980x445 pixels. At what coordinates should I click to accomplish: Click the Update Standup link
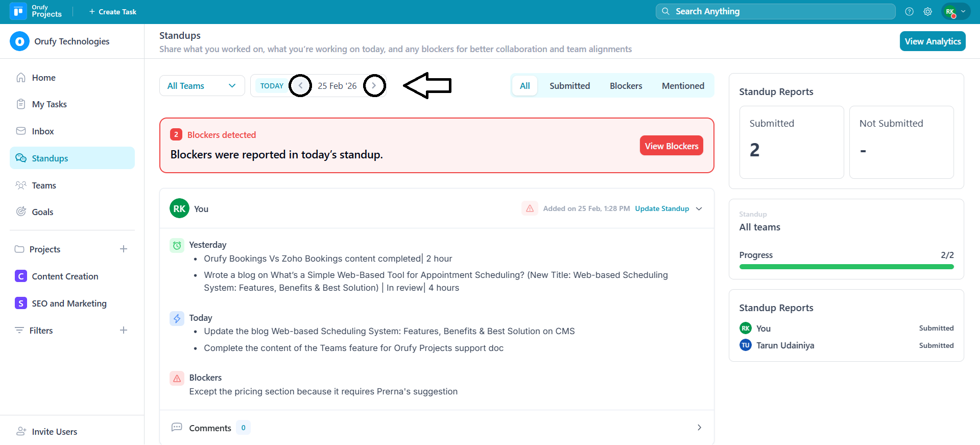point(662,208)
